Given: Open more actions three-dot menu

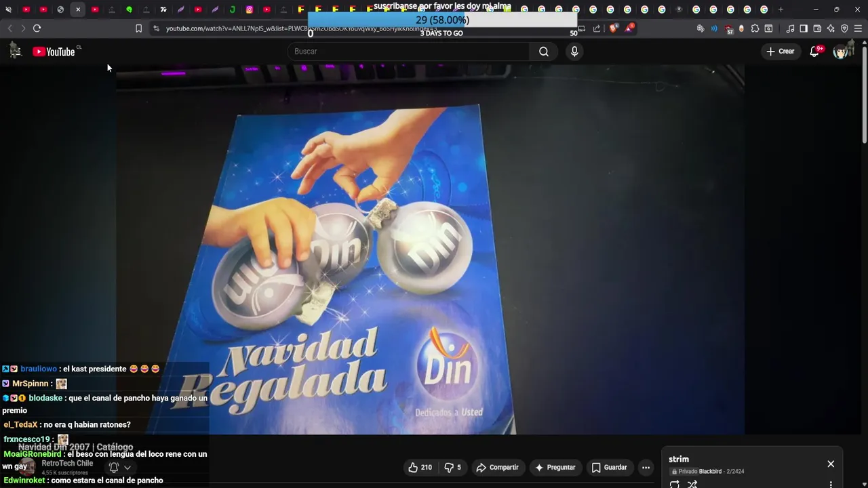Looking at the screenshot, I should click(646, 468).
